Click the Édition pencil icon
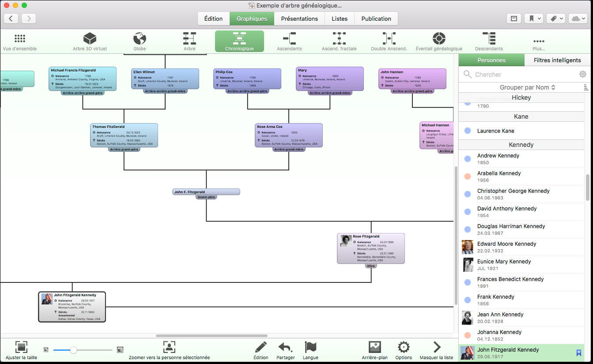Screen dimensions: 593x364 [261, 350]
